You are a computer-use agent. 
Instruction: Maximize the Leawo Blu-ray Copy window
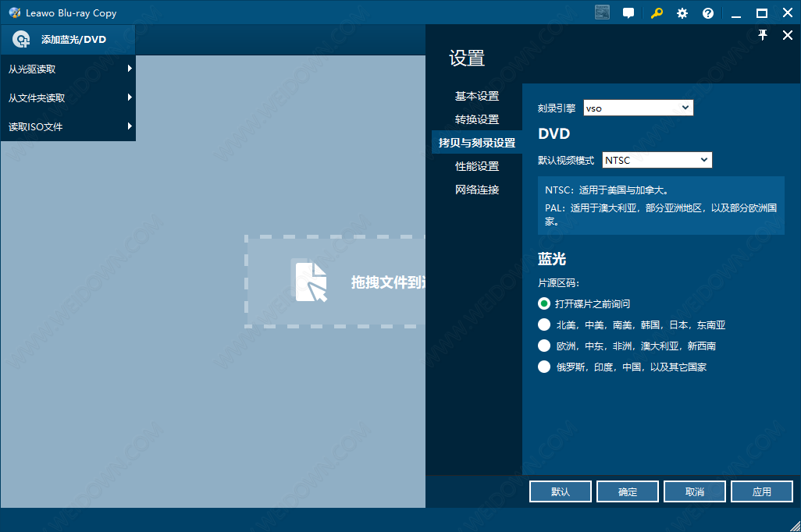(x=762, y=13)
